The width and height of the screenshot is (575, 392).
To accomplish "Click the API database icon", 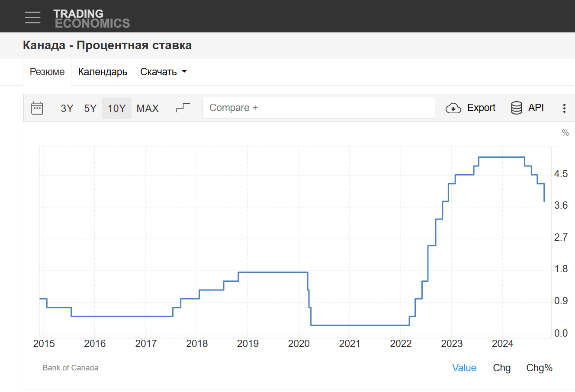I will click(x=517, y=108).
